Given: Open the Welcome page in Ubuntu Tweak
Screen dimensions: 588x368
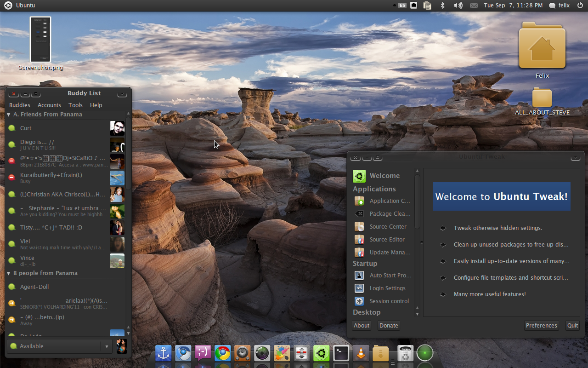Looking at the screenshot, I should click(x=383, y=176).
